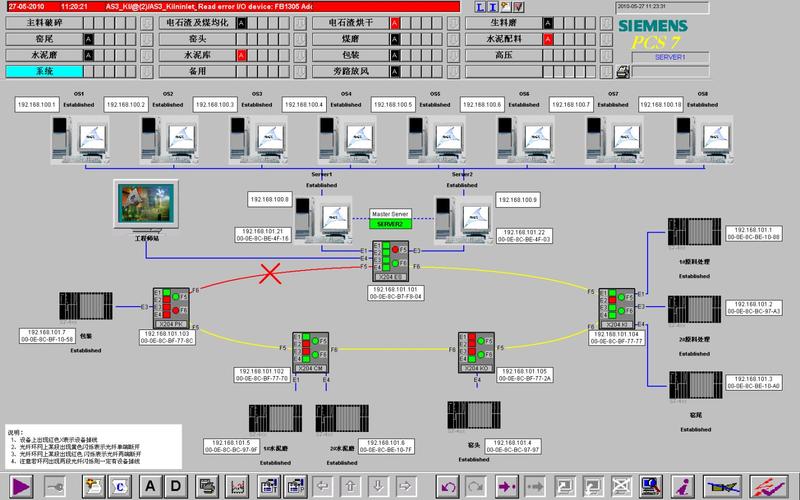Open the letter A alarm list button
800x500 pixels.
click(x=149, y=486)
